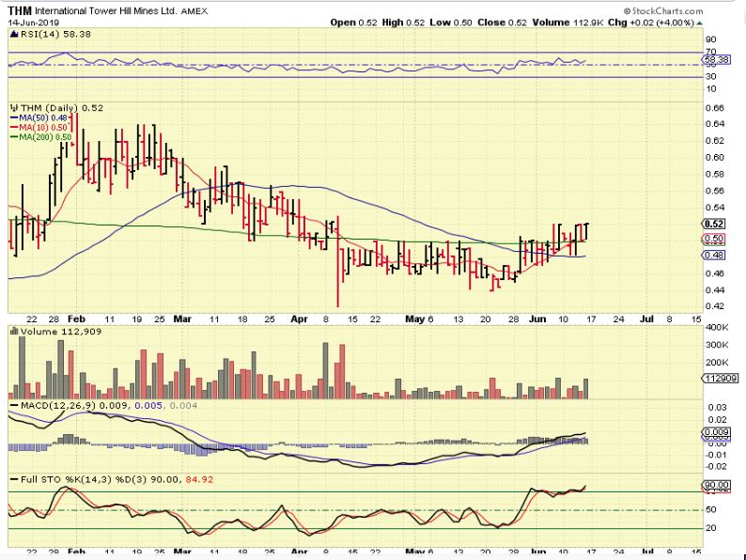Click the histogram icon before Volume 112,909
Screen dimensions: 746x560
coord(14,331)
